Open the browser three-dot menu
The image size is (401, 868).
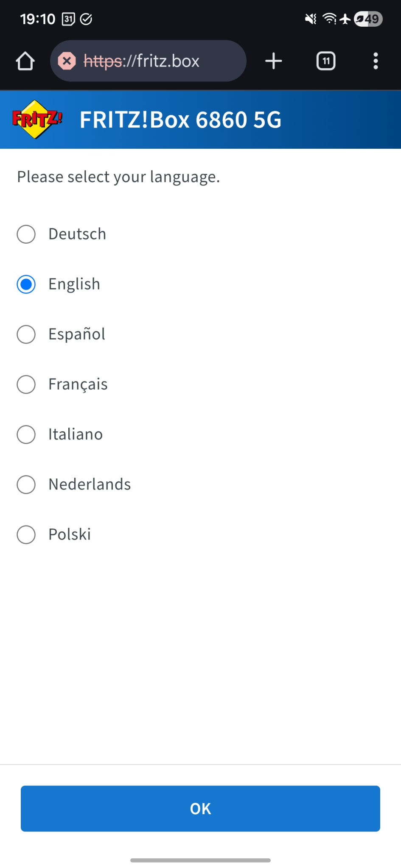[375, 61]
